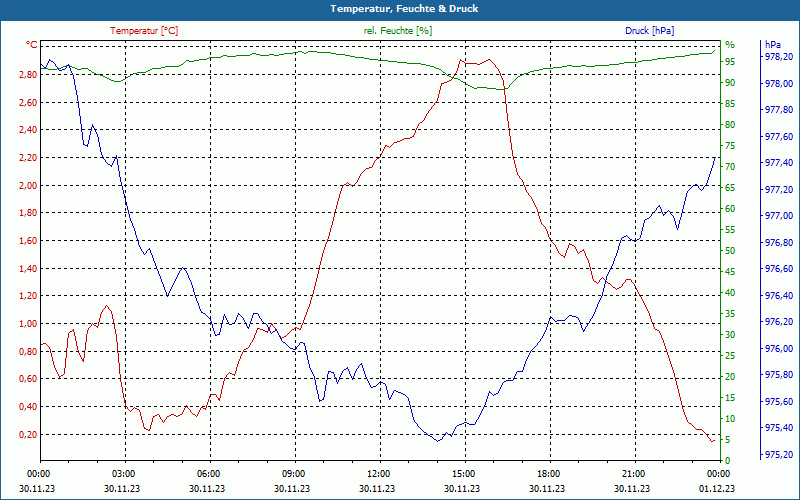
Task: Click pressure axis value 978,20
Action: (779, 57)
